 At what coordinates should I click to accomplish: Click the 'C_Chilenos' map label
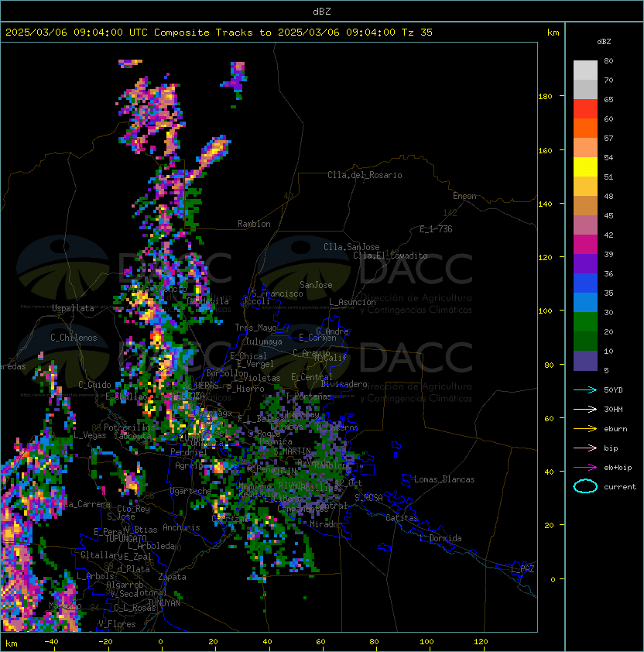coord(74,338)
